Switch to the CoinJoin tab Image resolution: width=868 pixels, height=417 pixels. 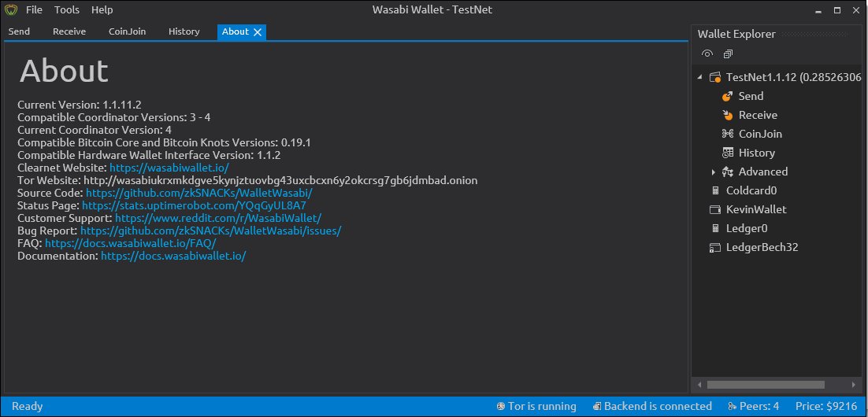pyautogui.click(x=128, y=31)
